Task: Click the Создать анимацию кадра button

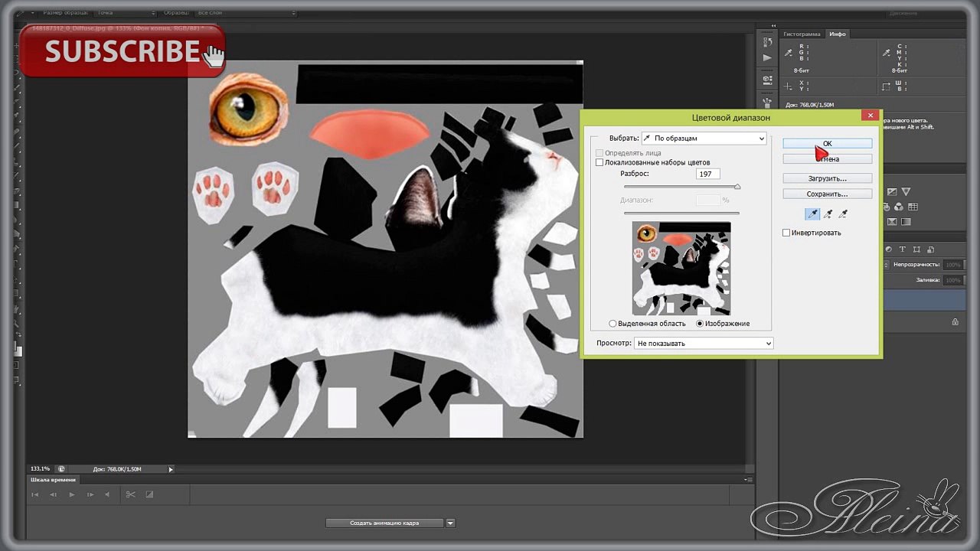Action: coord(384,523)
